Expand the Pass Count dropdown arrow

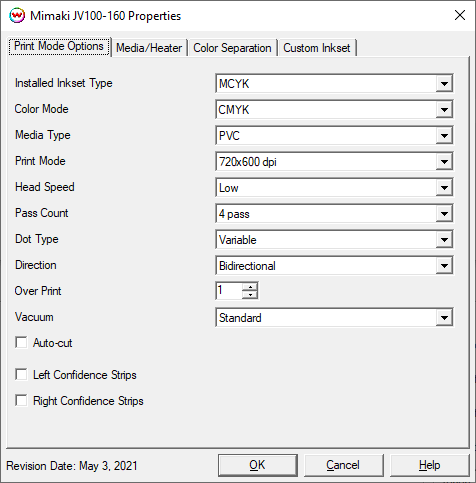(444, 214)
